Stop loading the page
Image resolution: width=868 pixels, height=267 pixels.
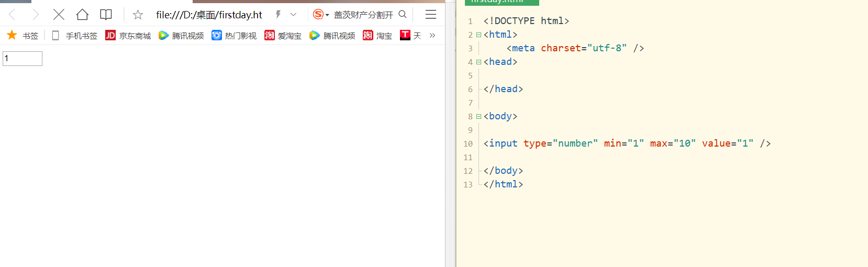coord(59,15)
